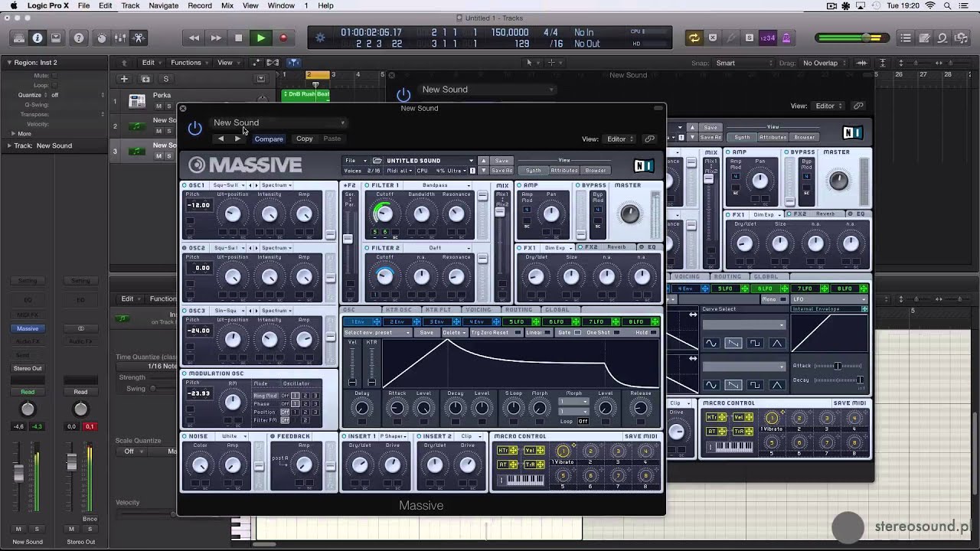Open the Track menu
The image size is (980, 551).
pos(130,5)
